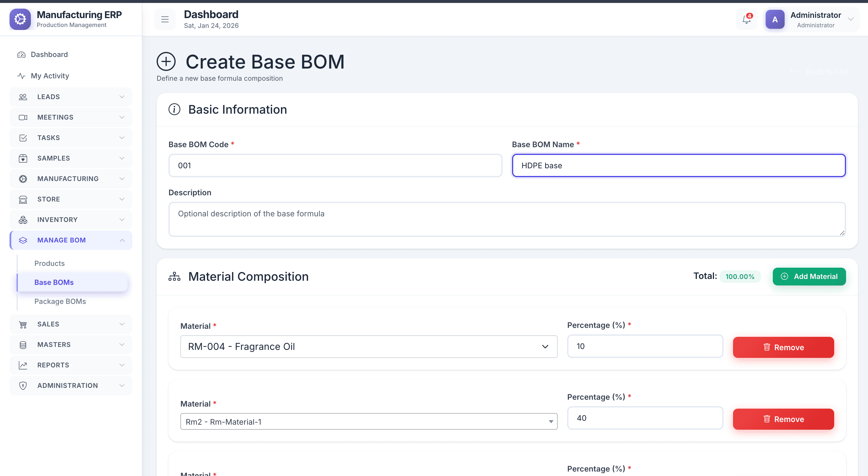868x476 pixels.
Task: Open the Package BOMs submenu item
Action: [60, 302]
